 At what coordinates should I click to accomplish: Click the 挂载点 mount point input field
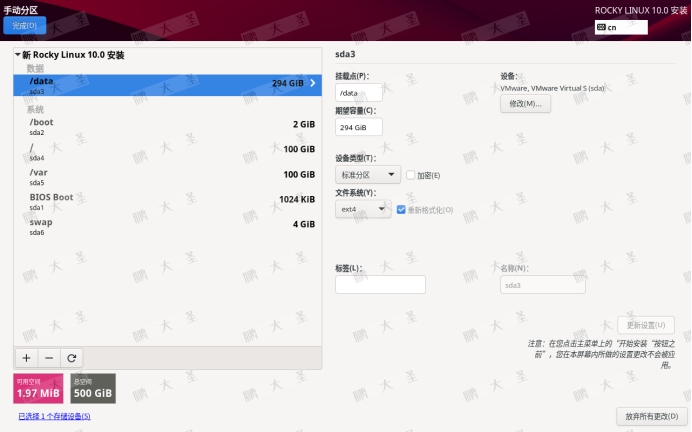[358, 92]
